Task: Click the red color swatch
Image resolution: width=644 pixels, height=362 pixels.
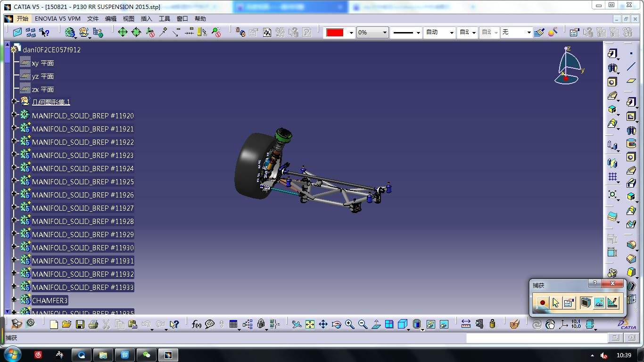Action: point(335,33)
